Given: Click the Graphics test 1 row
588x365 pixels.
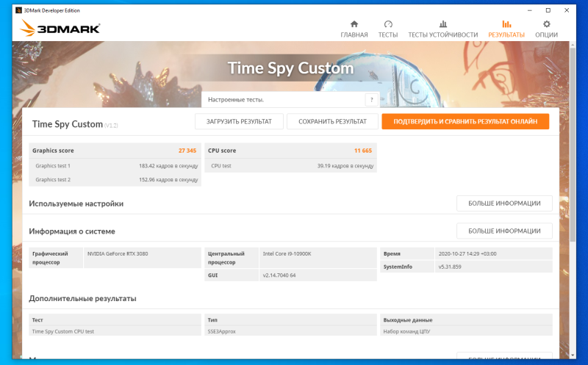Looking at the screenshot, I should [115, 166].
